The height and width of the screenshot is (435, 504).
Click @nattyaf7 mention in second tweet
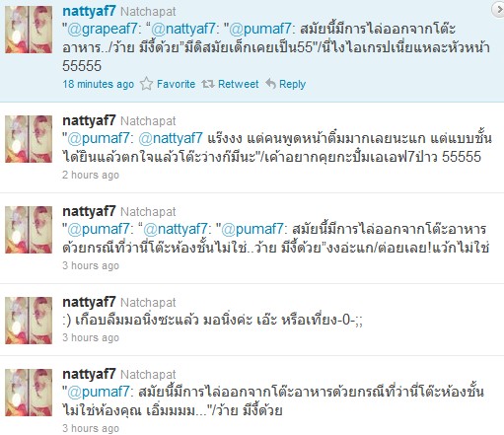(x=171, y=138)
